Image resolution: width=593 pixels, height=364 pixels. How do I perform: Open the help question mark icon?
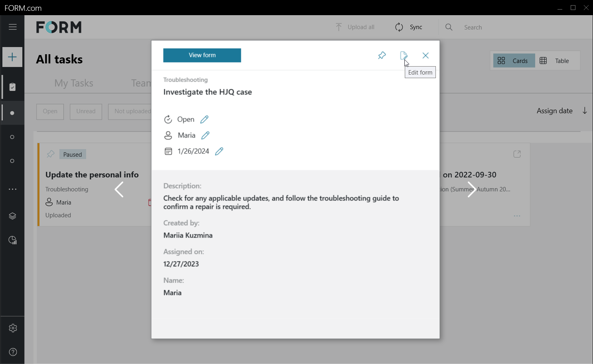pos(13,352)
